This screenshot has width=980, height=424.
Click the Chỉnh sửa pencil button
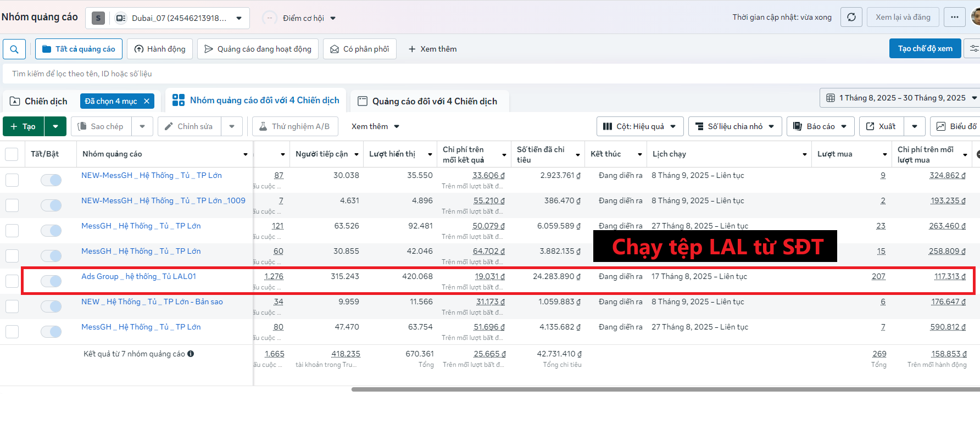click(189, 126)
